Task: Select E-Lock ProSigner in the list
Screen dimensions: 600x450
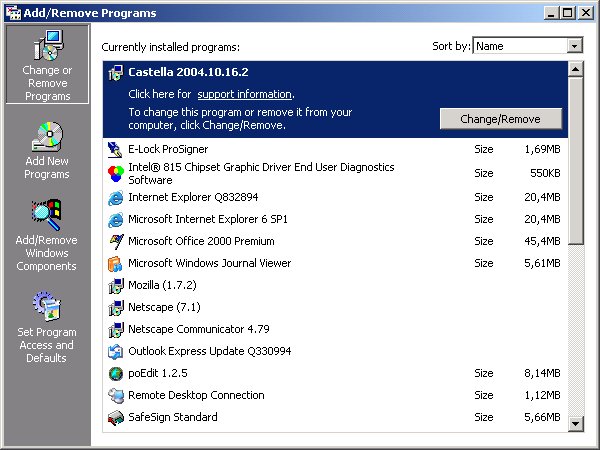Action: (x=335, y=149)
